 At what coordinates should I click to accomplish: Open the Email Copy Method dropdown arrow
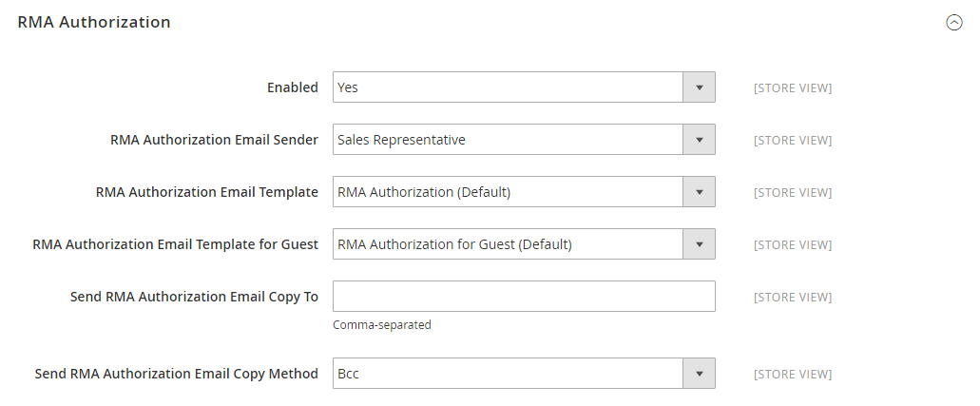coord(699,374)
